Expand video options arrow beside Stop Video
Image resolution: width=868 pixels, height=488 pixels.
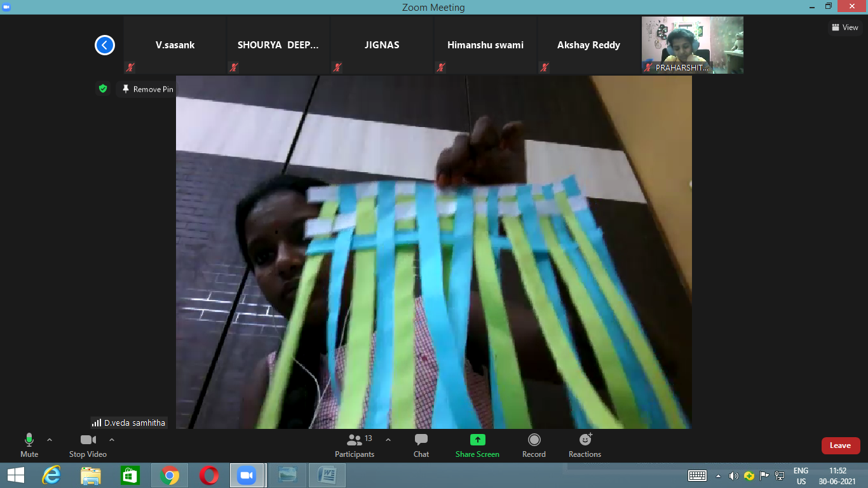[x=112, y=440]
